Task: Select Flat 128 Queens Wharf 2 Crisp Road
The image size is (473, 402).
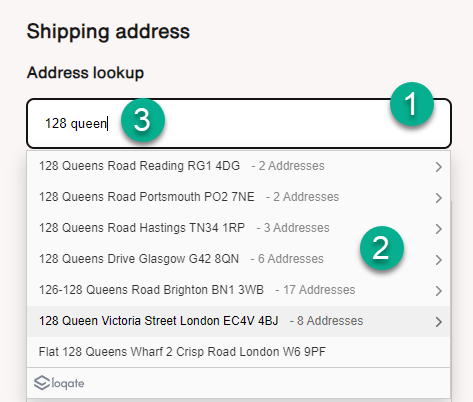Action: [238, 352]
